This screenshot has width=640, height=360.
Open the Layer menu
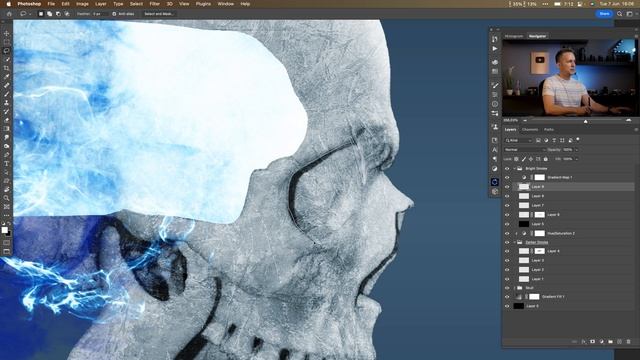pos(100,4)
